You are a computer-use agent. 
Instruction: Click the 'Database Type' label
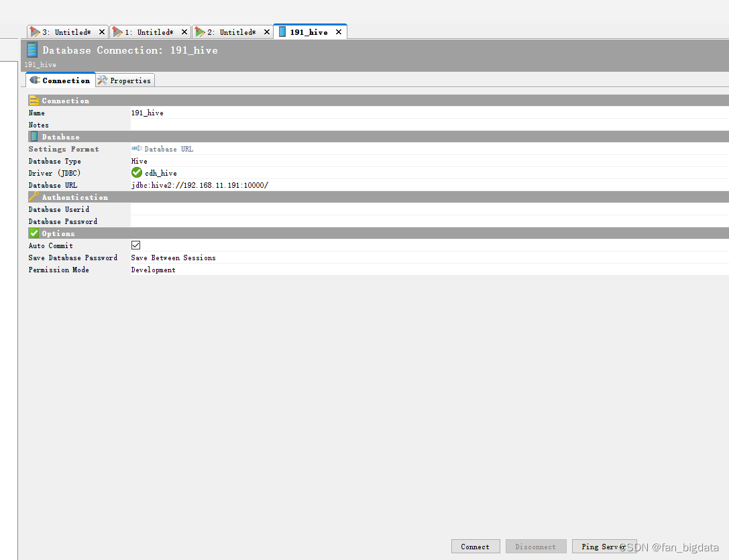coord(55,161)
